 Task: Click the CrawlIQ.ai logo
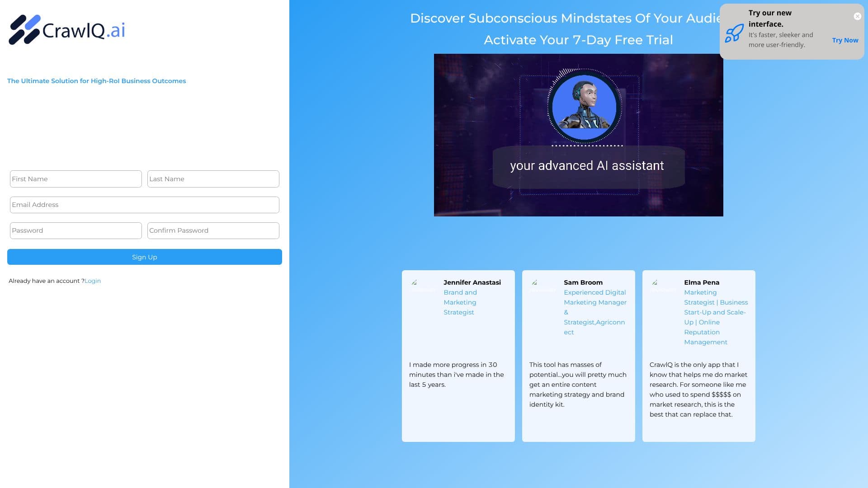pyautogui.click(x=67, y=30)
